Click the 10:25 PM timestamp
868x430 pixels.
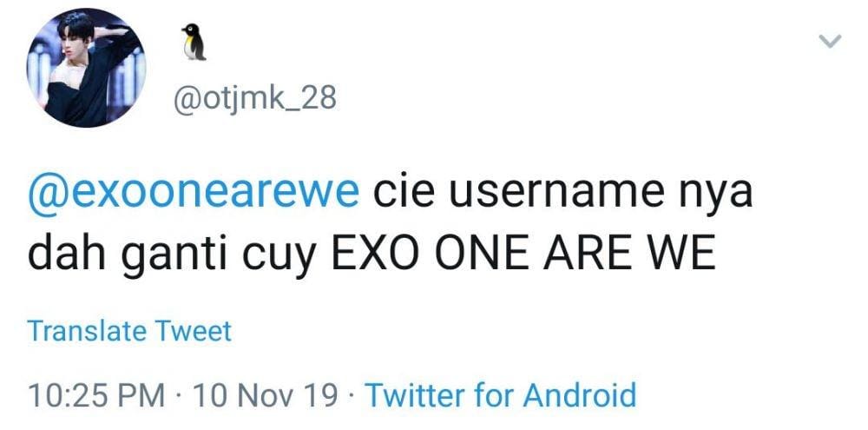[x=95, y=395]
